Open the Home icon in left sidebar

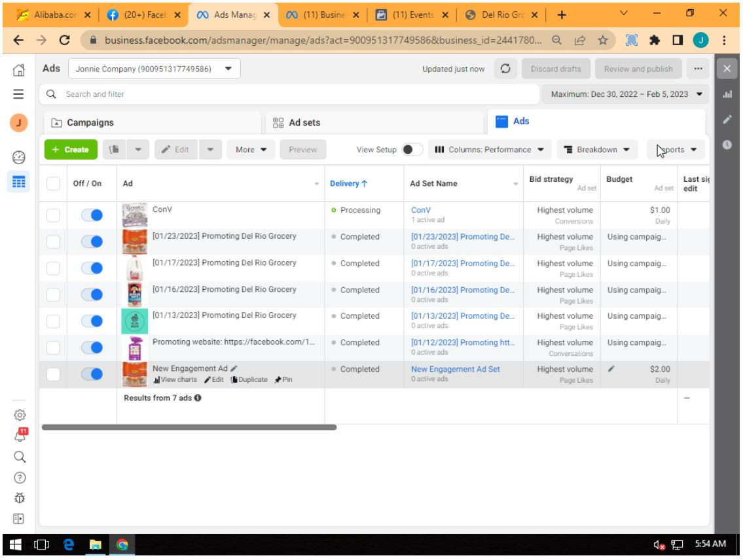pos(18,70)
